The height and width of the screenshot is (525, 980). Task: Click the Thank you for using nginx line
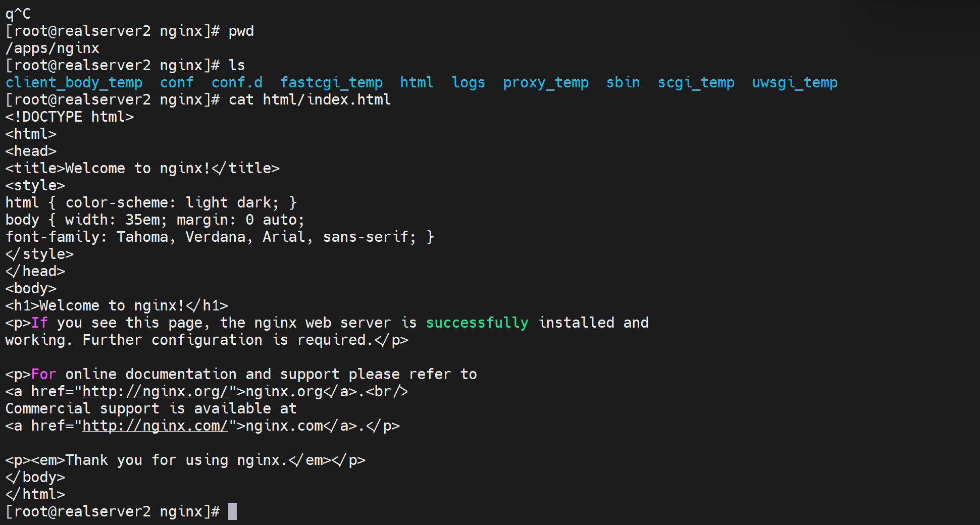click(x=185, y=460)
